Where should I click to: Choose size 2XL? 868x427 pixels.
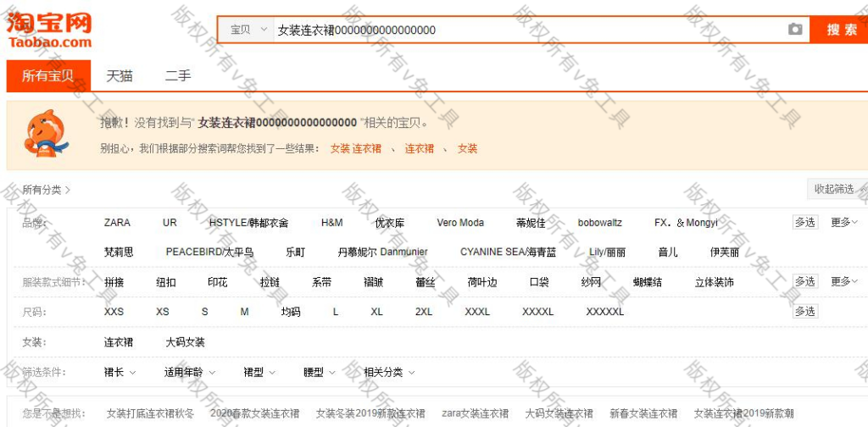click(424, 312)
